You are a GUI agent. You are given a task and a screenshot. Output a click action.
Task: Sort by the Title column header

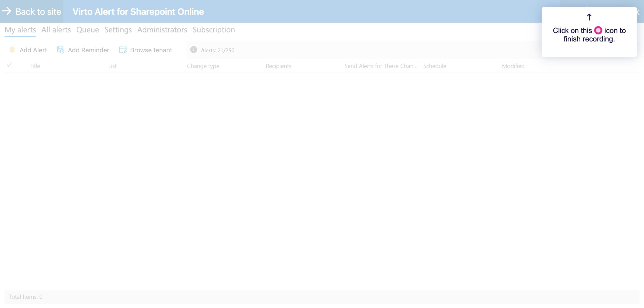pos(35,66)
